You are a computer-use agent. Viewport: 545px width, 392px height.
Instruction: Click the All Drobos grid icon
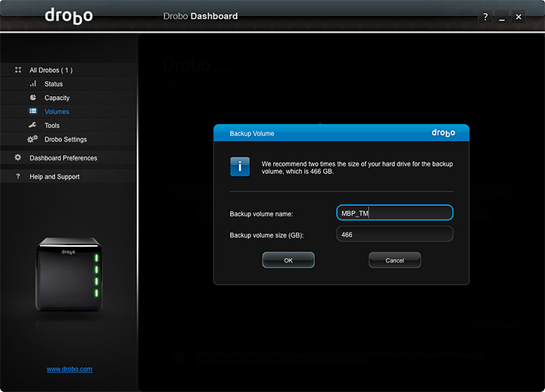18,70
